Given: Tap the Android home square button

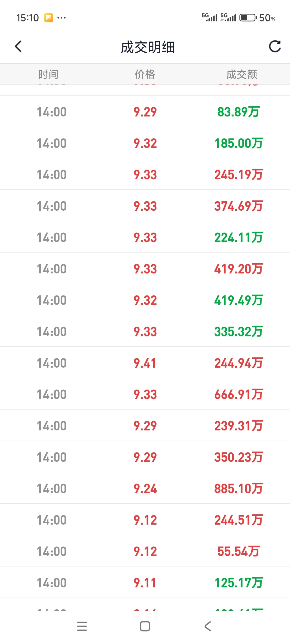Looking at the screenshot, I should click(145, 626).
